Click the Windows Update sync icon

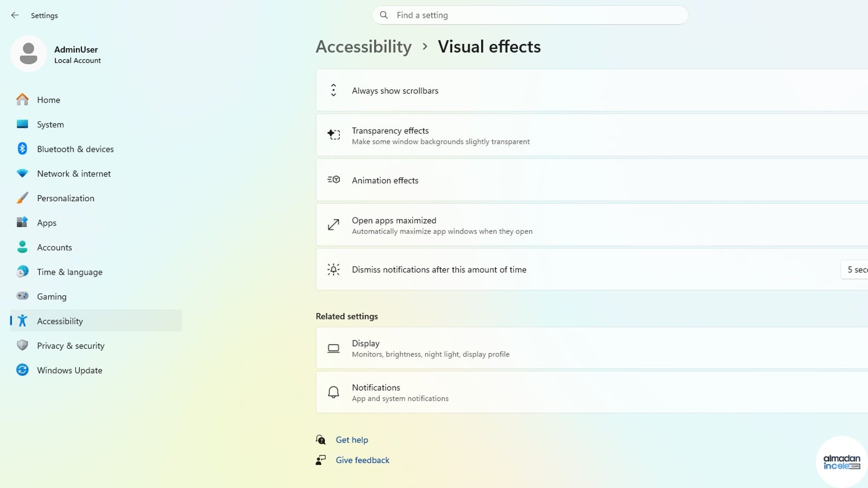pos(22,370)
